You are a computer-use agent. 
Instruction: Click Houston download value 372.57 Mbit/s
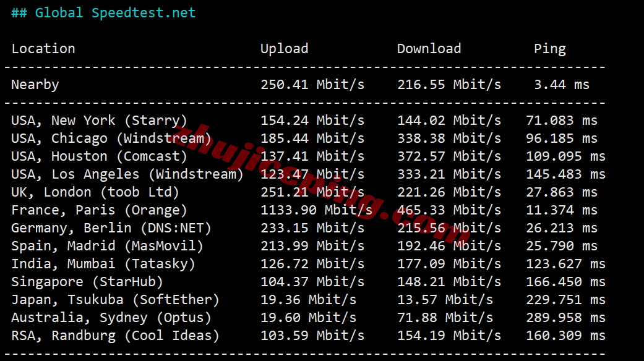tap(449, 156)
